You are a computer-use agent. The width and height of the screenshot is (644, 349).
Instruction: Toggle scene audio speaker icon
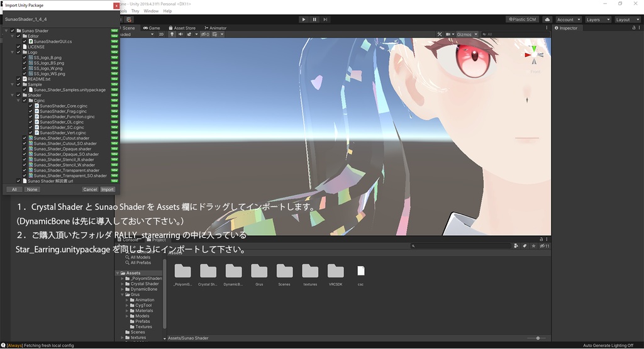click(180, 35)
